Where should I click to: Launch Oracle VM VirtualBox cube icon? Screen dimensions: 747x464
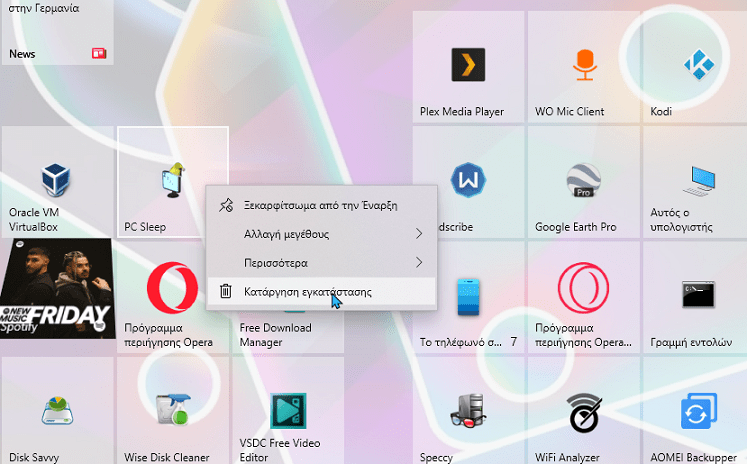pyautogui.click(x=56, y=180)
